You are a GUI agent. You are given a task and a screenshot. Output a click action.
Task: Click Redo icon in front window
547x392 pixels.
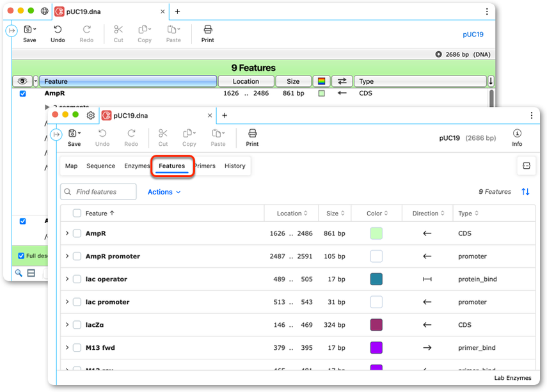(131, 134)
